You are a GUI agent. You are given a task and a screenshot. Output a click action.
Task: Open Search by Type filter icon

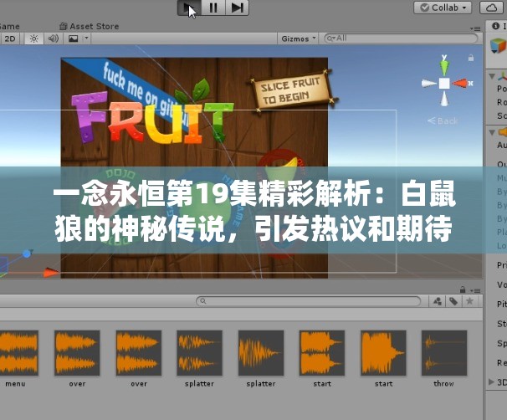(438, 301)
